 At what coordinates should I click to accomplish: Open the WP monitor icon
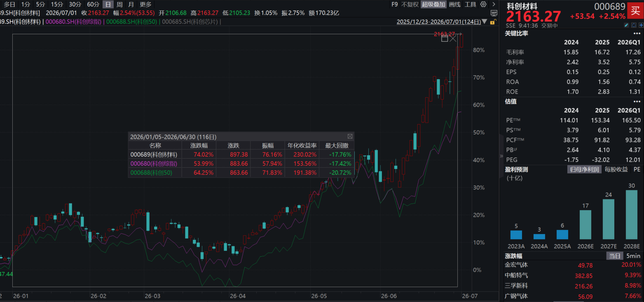click(494, 13)
